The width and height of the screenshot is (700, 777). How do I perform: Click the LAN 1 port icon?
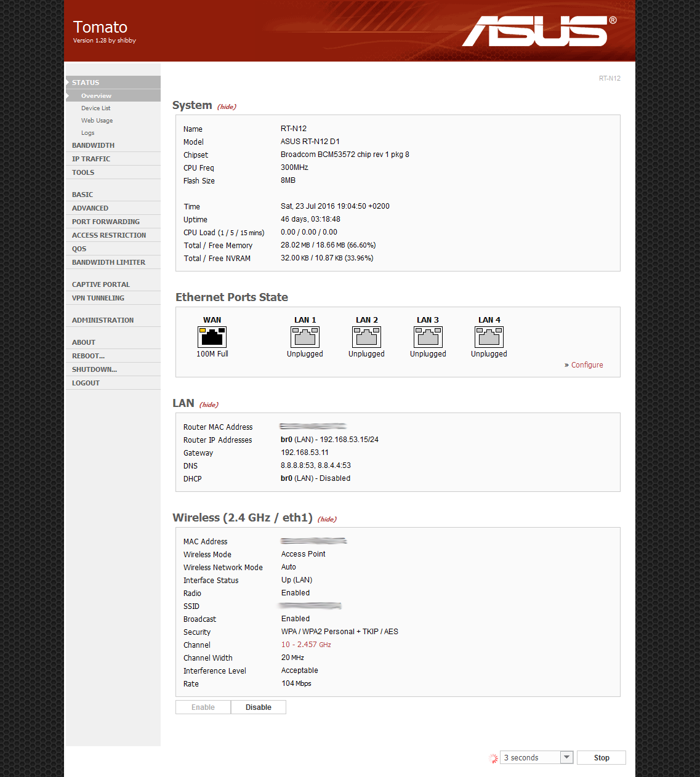click(x=305, y=337)
